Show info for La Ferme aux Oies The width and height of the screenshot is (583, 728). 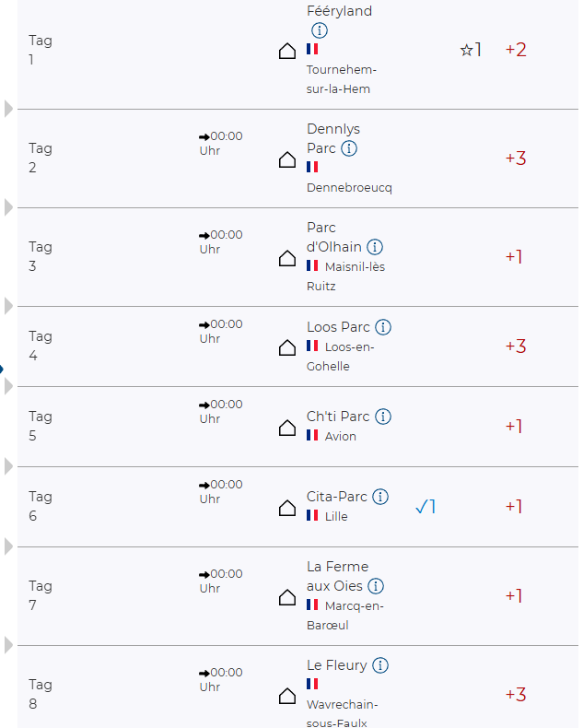(x=376, y=586)
